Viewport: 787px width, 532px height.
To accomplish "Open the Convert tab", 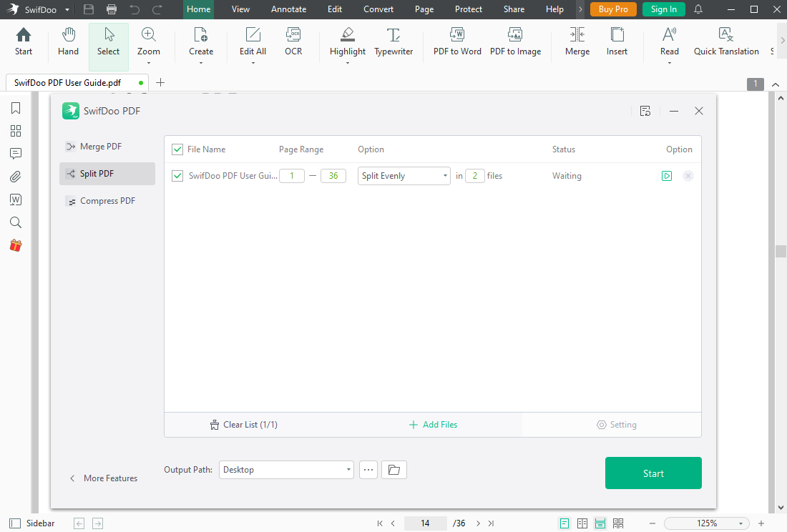I will tap(378, 9).
